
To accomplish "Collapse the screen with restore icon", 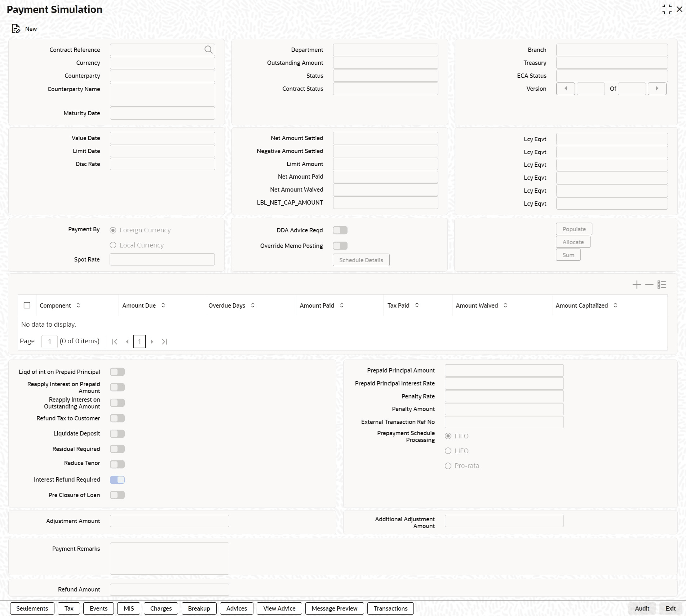I will coord(667,9).
